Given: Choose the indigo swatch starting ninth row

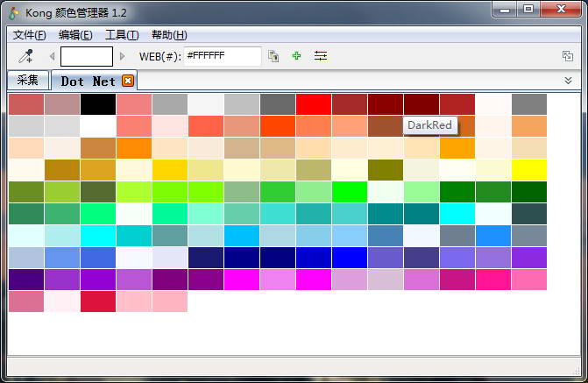Looking at the screenshot, I should click(x=26, y=280).
